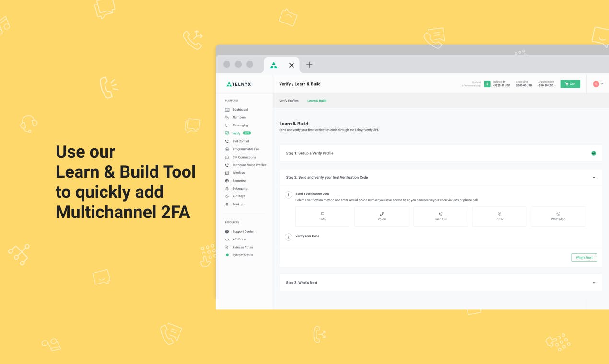Open the user account dropdown arrow

click(x=602, y=84)
